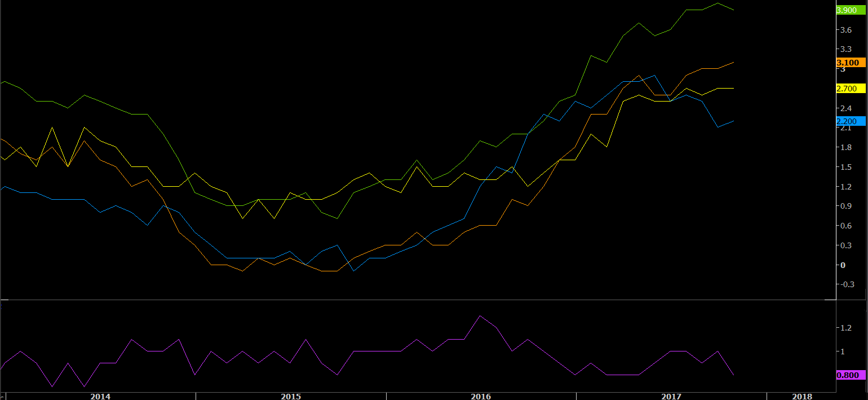Select the 2015 year label on the timeline
This screenshot has height=400, width=868.
290,397
